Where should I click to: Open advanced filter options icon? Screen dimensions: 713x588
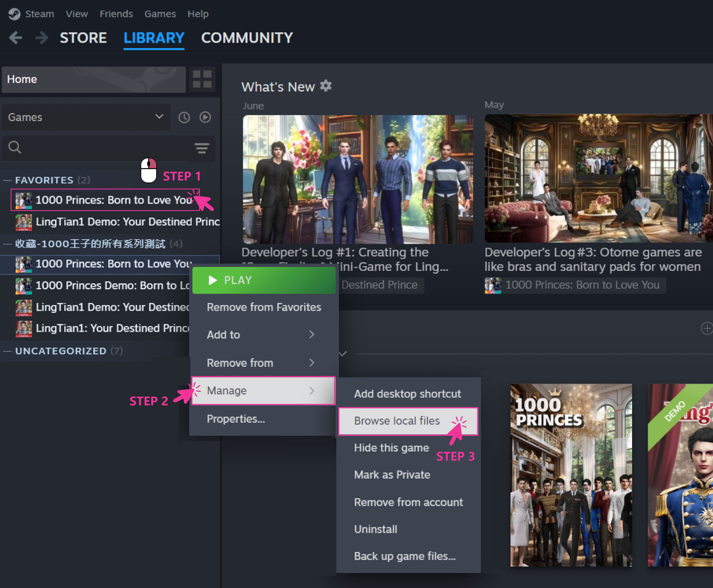point(202,148)
